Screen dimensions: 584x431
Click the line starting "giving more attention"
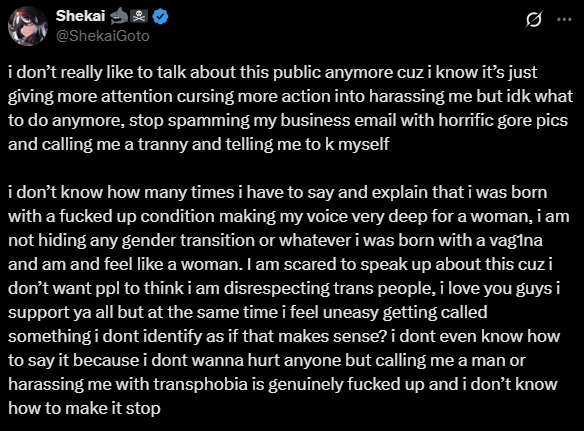tap(291, 96)
